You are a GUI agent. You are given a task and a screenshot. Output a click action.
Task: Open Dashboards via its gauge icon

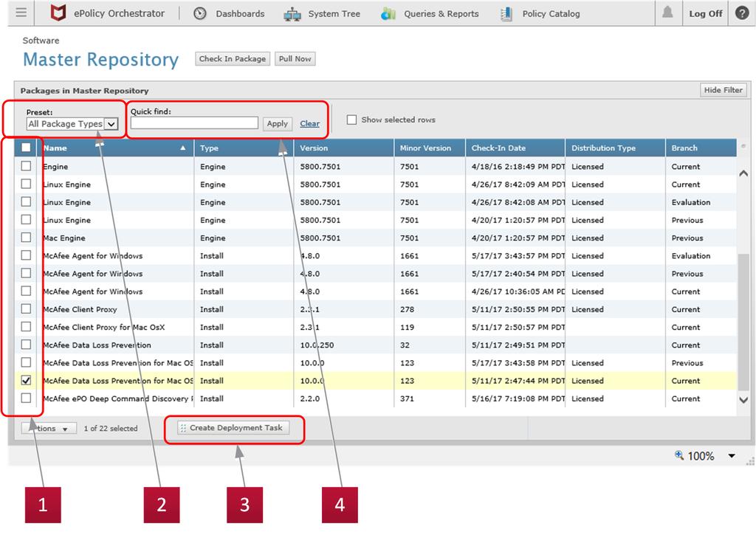[x=199, y=13]
